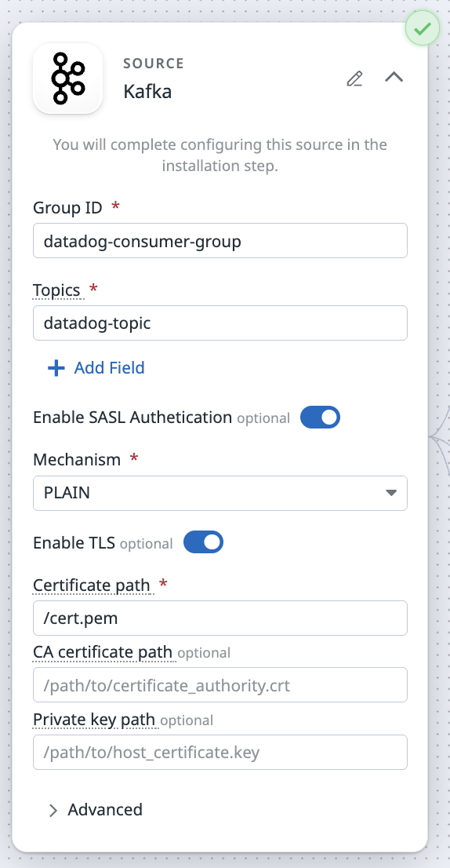The image size is (450, 868).
Task: Click the Certificate path label
Action: coord(92,585)
